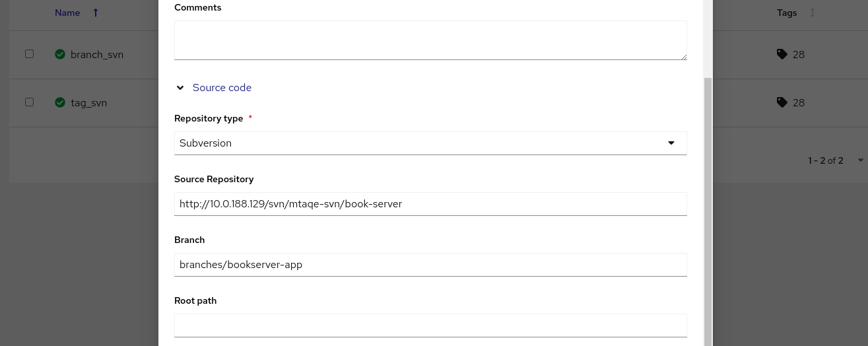
Task: Click the Branch input field
Action: pyautogui.click(x=430, y=265)
